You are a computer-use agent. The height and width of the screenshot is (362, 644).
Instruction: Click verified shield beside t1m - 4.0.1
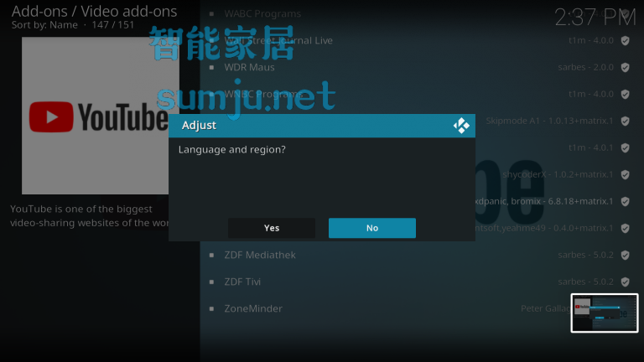click(x=625, y=147)
